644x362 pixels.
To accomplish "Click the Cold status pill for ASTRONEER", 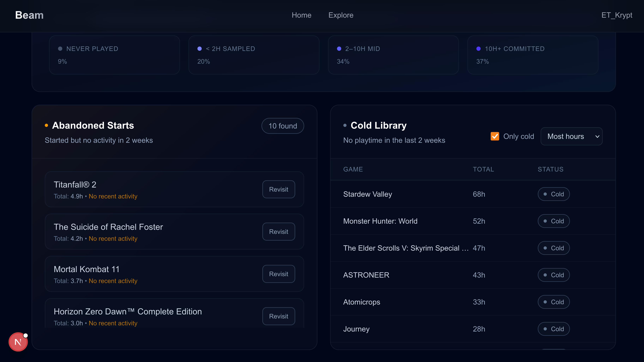I will (553, 275).
